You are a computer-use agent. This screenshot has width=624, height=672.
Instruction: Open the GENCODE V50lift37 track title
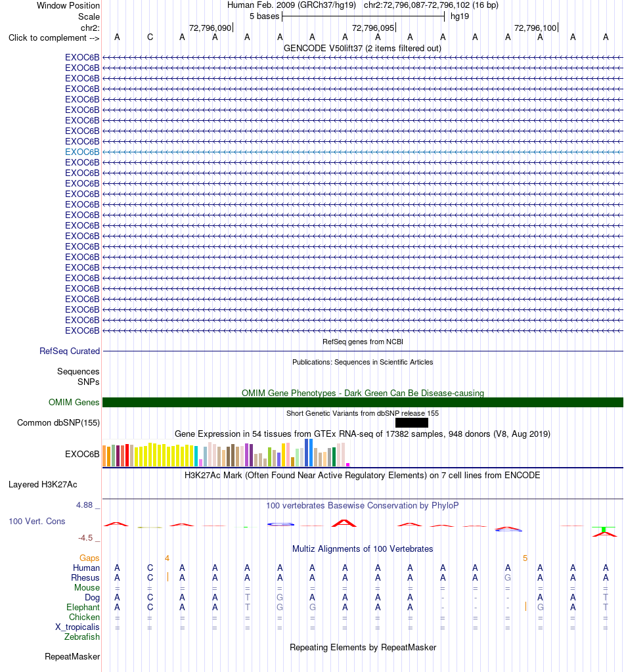point(363,48)
